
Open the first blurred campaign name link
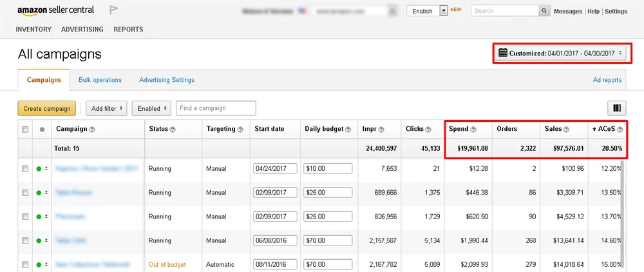click(97, 168)
